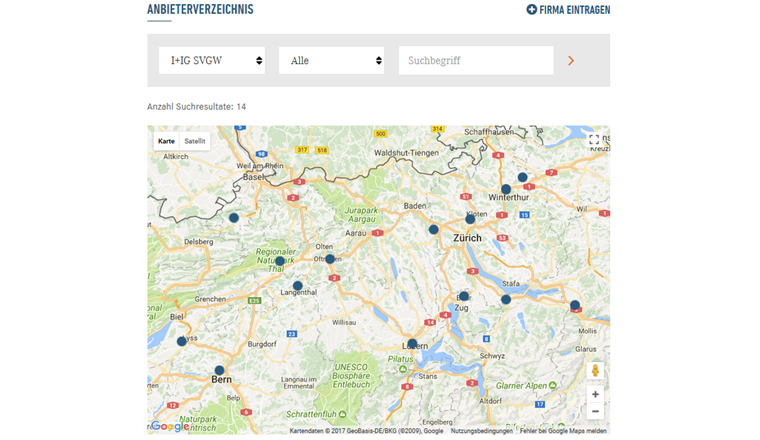The width and height of the screenshot is (760, 440).
Task: Click in the Suchbegriff search field
Action: pyautogui.click(x=476, y=60)
